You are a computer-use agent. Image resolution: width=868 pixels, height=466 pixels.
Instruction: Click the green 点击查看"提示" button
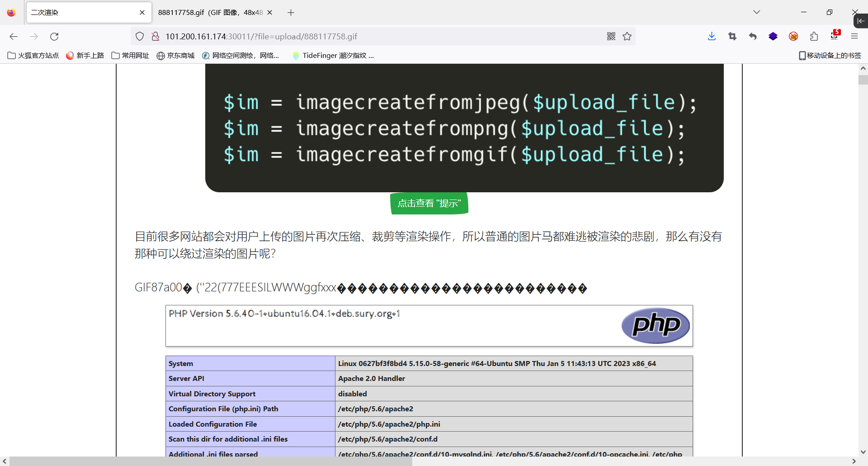[429, 204]
